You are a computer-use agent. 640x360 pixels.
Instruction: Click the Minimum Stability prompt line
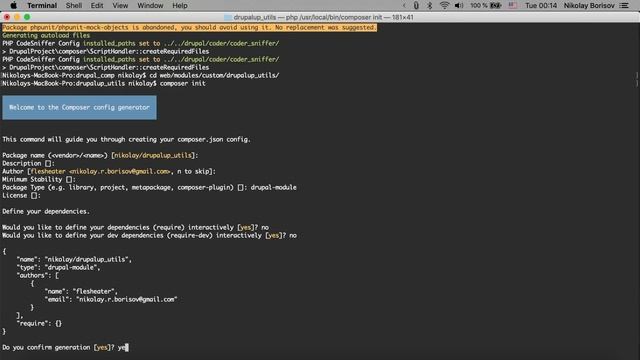(39, 179)
